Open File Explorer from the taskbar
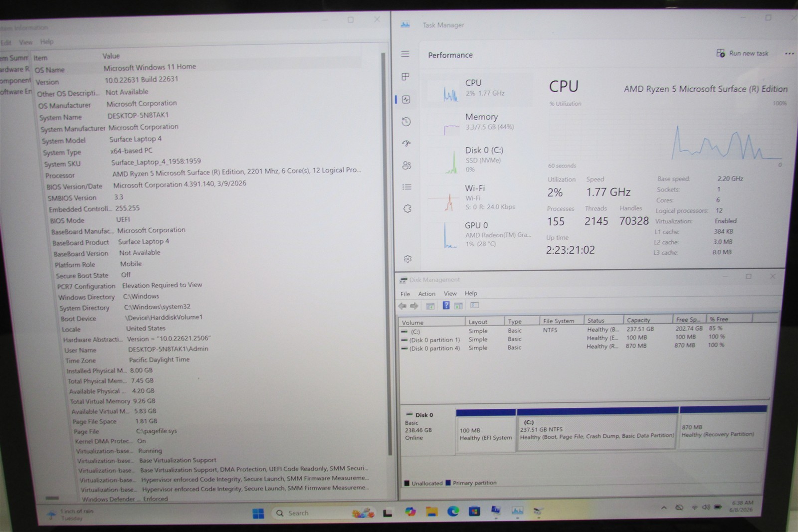This screenshot has height=532, width=798. (x=432, y=512)
